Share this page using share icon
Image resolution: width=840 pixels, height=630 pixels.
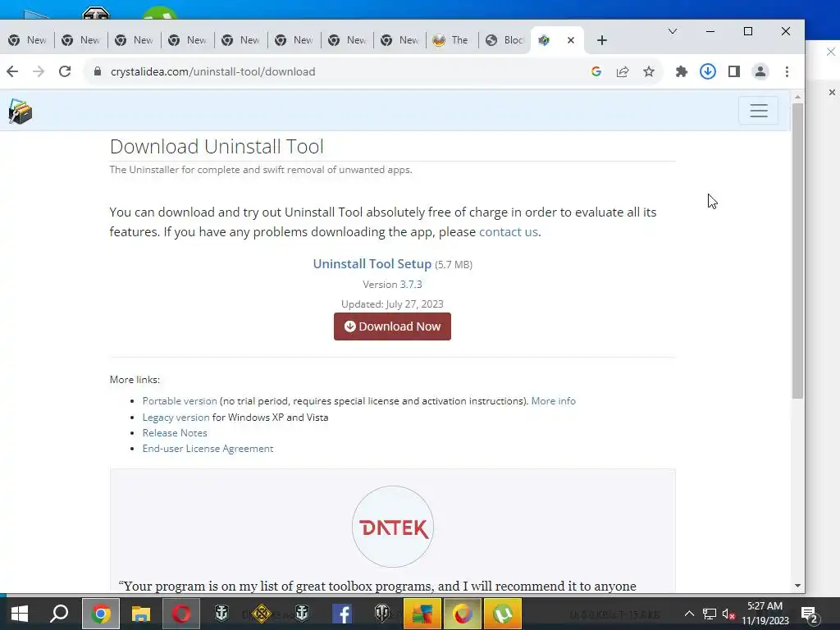623,71
